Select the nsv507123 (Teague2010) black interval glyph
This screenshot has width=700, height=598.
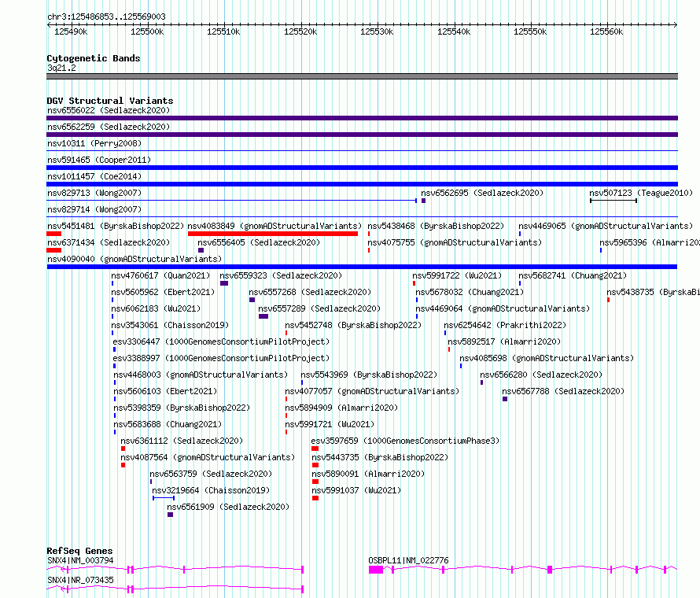613,201
